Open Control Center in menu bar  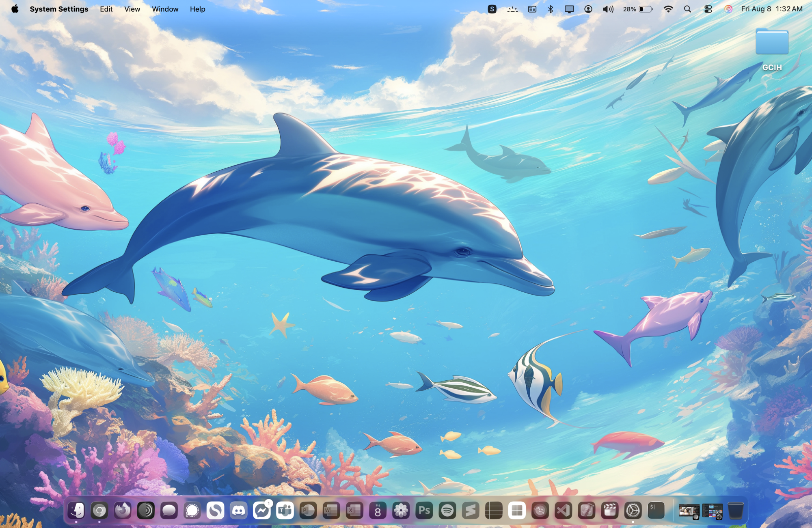click(x=708, y=9)
